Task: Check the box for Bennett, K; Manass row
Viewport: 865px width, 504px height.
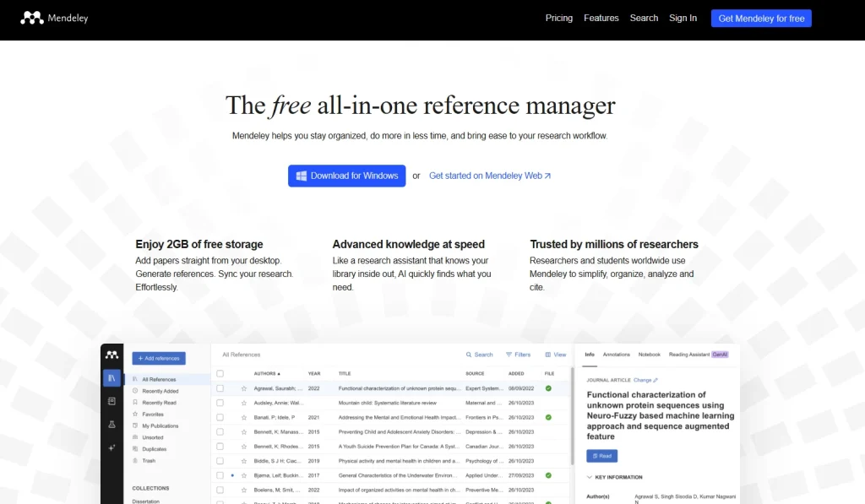Action: 220,431
